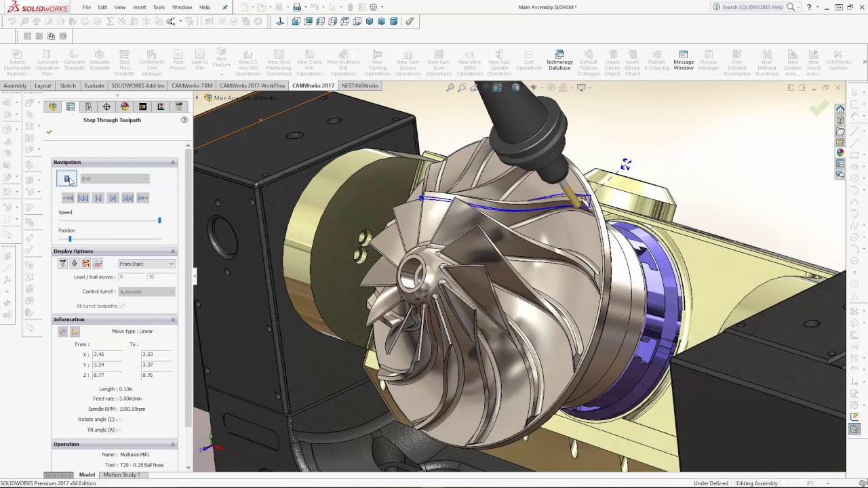Open the PropertyManager tab icon
868x488 pixels.
71,106
